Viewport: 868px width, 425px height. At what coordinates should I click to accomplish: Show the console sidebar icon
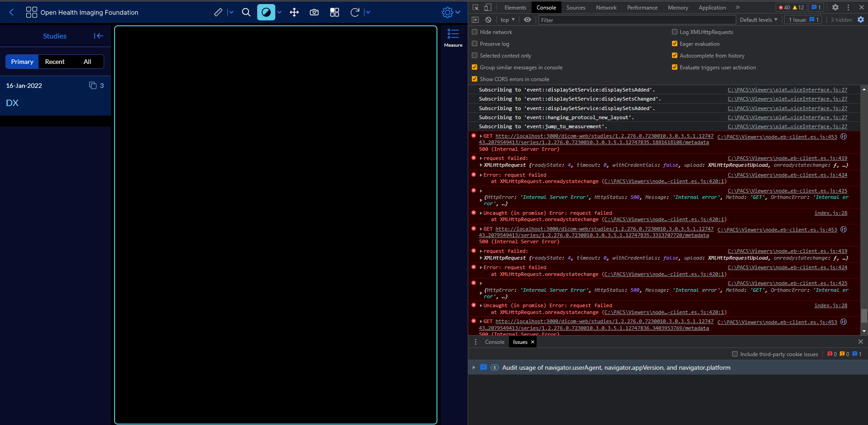click(475, 19)
